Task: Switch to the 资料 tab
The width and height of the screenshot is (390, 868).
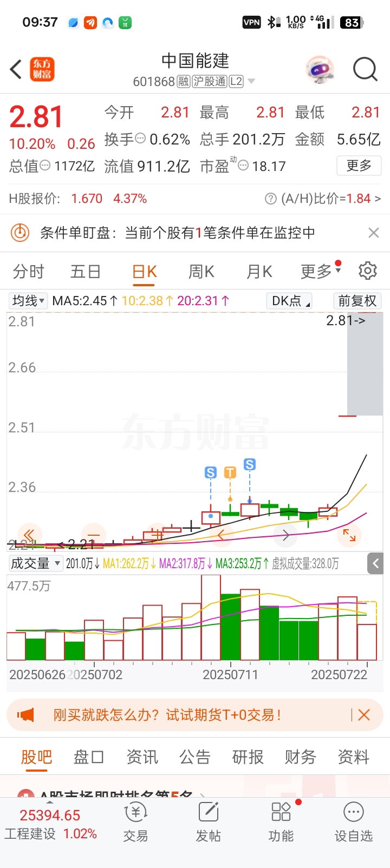Action: coord(353,757)
